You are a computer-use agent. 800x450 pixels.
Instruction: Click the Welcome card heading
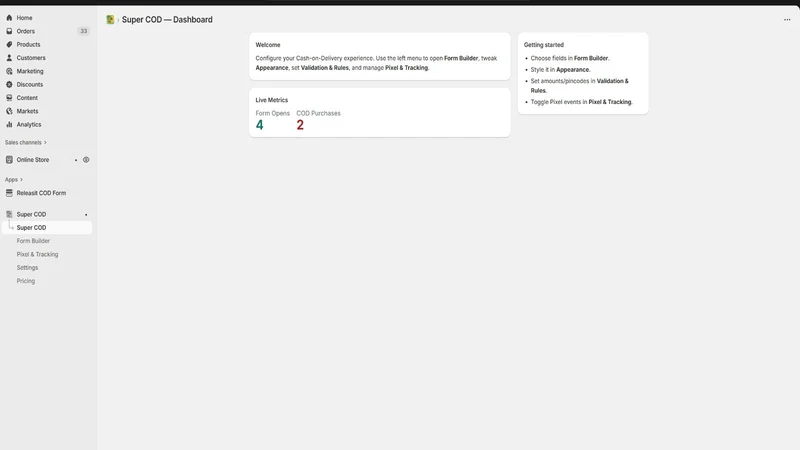click(268, 45)
